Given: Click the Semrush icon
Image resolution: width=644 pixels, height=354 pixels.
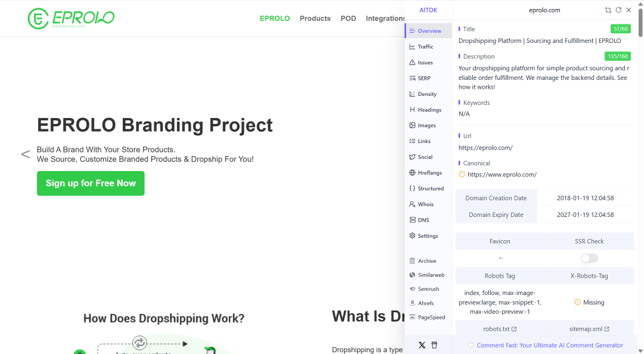Looking at the screenshot, I should (413, 288).
